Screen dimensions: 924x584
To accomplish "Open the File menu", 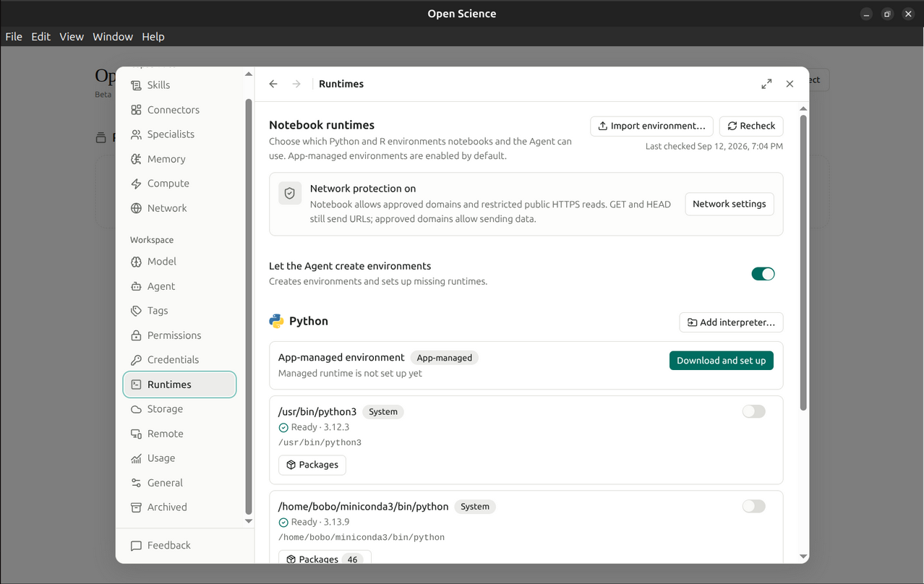I will coord(14,37).
